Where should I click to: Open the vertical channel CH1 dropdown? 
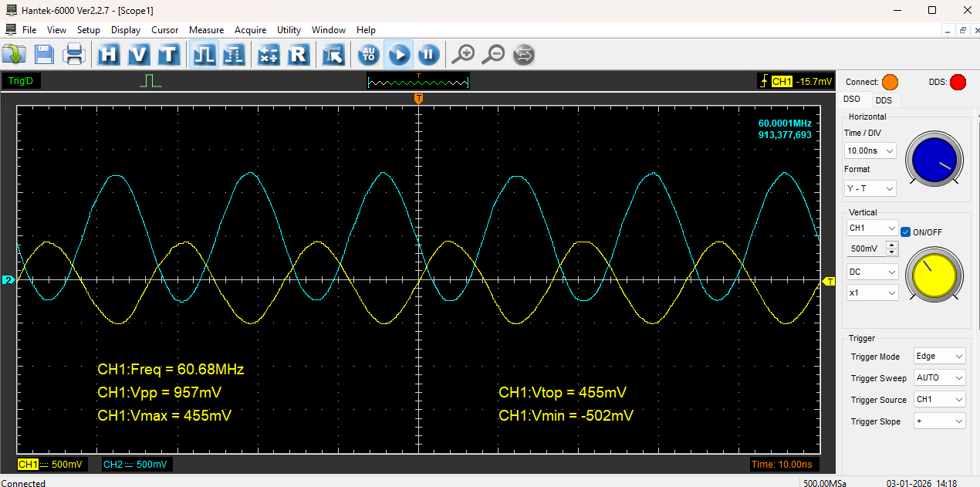[x=873, y=228]
